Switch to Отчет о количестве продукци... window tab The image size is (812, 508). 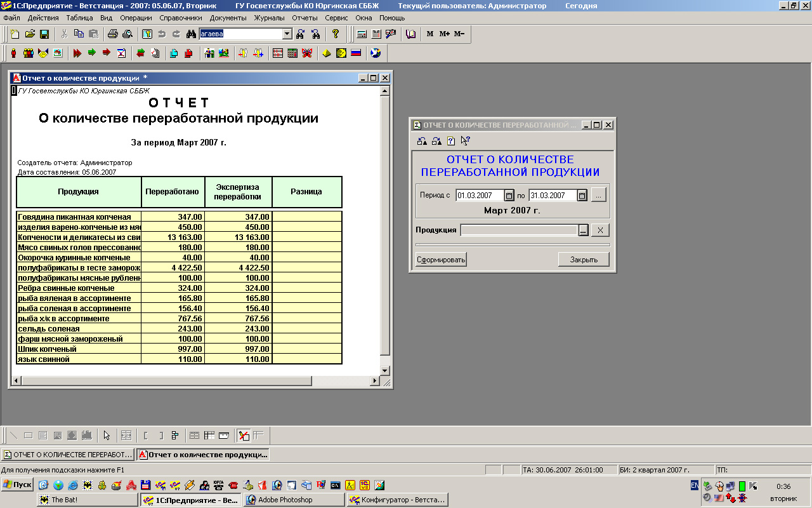203,455
